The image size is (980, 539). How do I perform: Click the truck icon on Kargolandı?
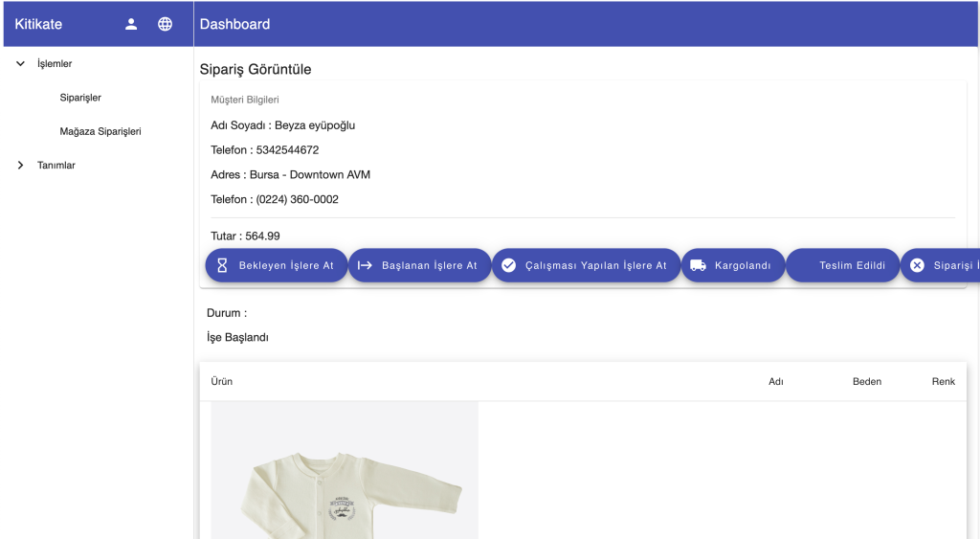coord(698,265)
